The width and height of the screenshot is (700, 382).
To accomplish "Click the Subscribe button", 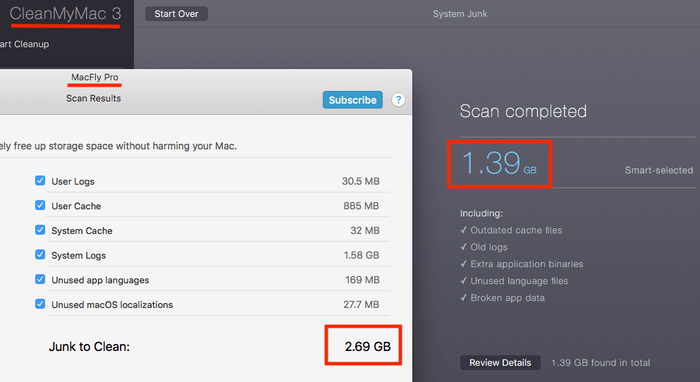I will [x=353, y=100].
